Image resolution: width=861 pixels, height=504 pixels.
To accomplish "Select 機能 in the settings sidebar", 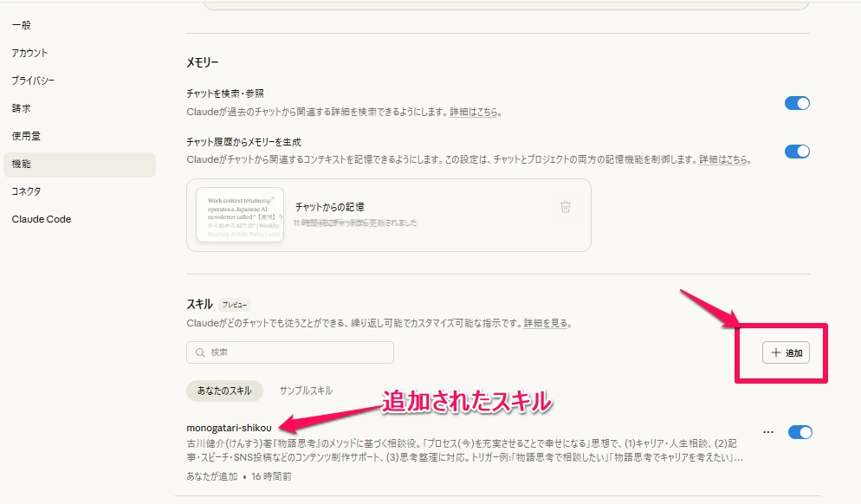I will (80, 165).
